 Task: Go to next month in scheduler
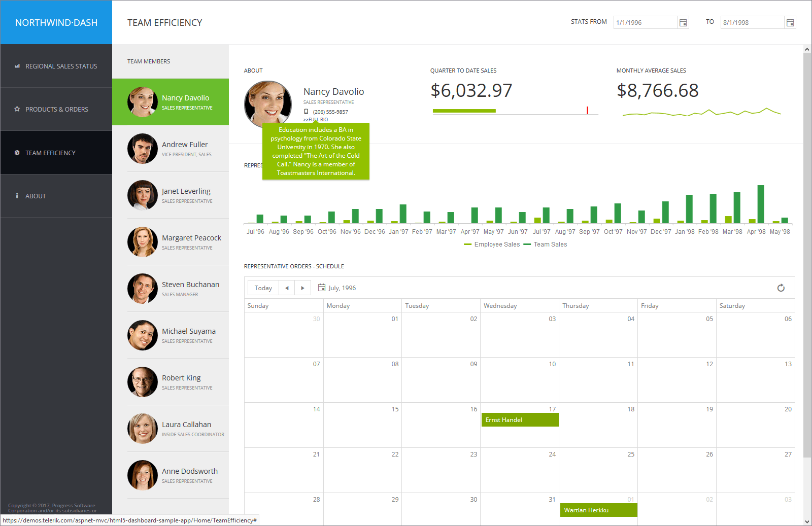pyautogui.click(x=302, y=288)
